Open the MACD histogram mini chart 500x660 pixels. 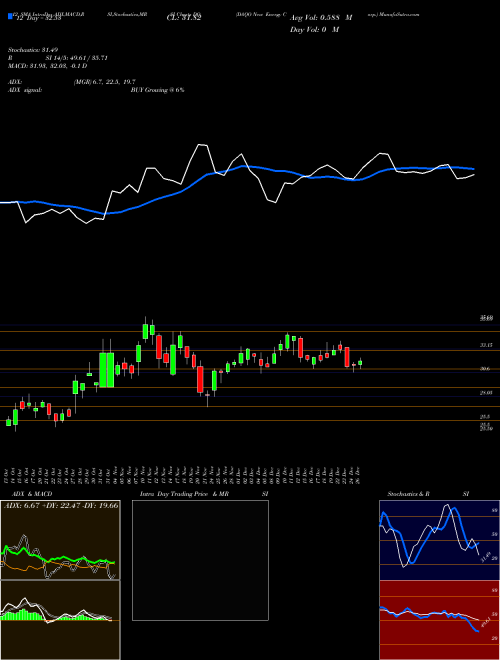(x=60, y=620)
